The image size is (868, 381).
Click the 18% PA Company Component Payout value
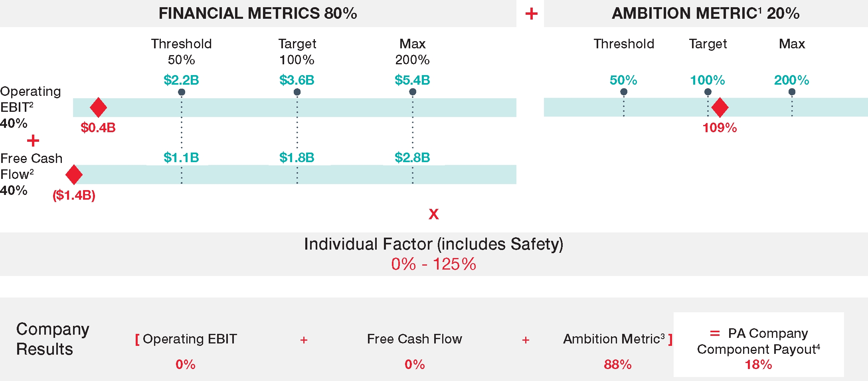(x=758, y=365)
